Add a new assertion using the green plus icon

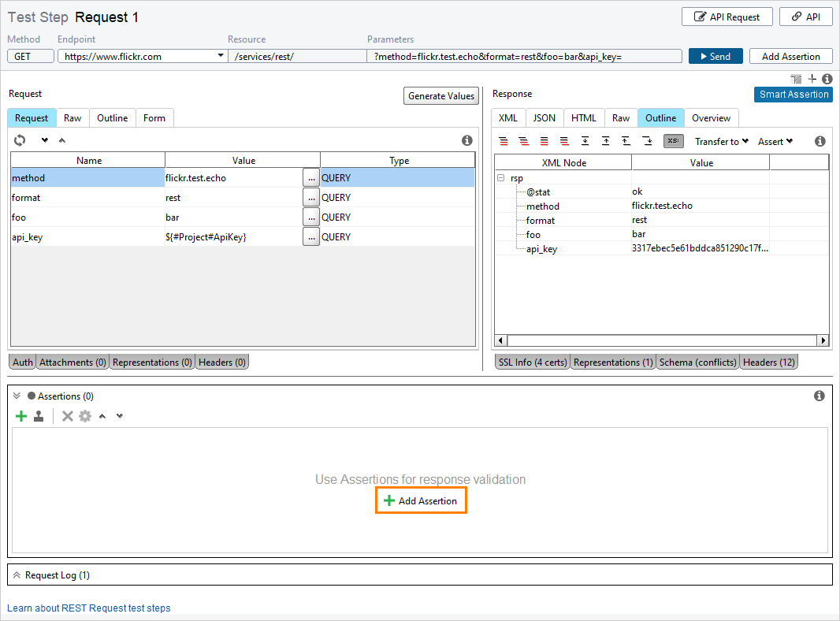tap(20, 415)
